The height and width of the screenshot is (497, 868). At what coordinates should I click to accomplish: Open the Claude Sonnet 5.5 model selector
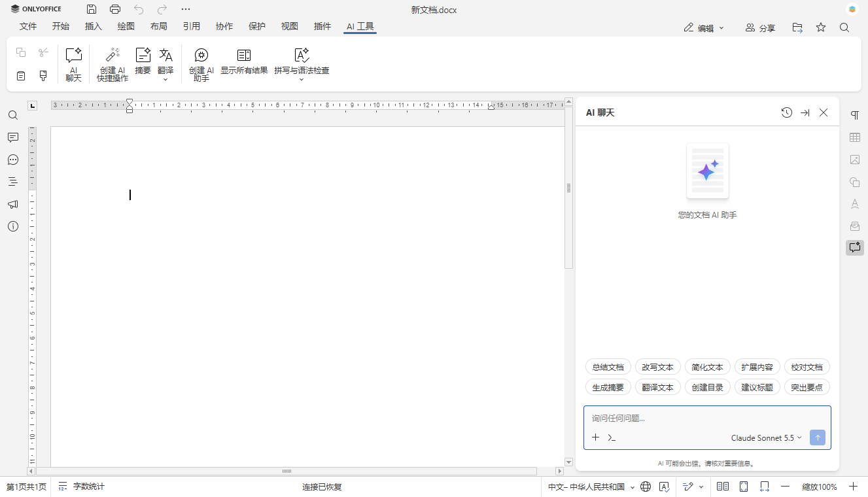click(x=766, y=438)
